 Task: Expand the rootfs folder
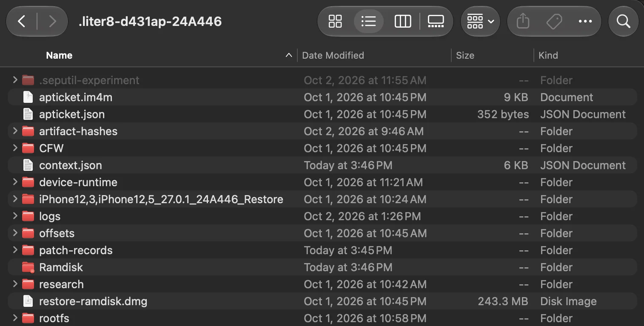[x=15, y=318]
